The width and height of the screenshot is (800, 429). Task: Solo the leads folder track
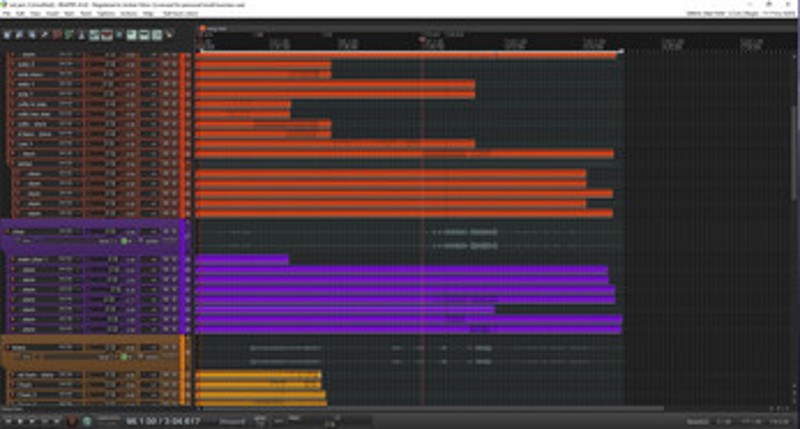[173, 347]
